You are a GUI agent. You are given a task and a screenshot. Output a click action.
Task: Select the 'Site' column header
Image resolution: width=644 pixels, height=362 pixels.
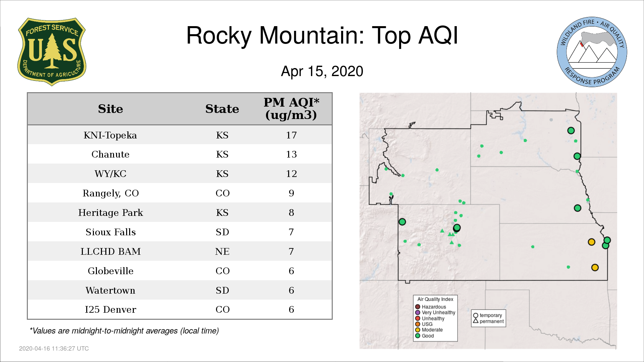tap(110, 109)
